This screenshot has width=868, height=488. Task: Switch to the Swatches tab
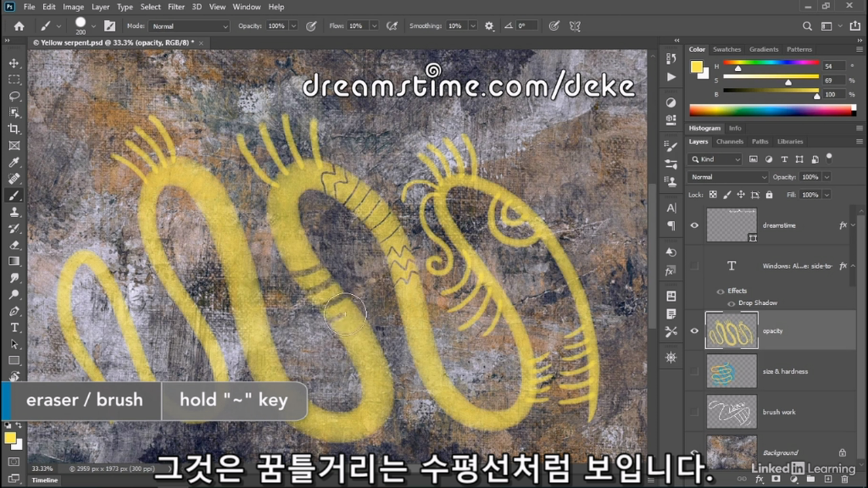[x=726, y=49]
